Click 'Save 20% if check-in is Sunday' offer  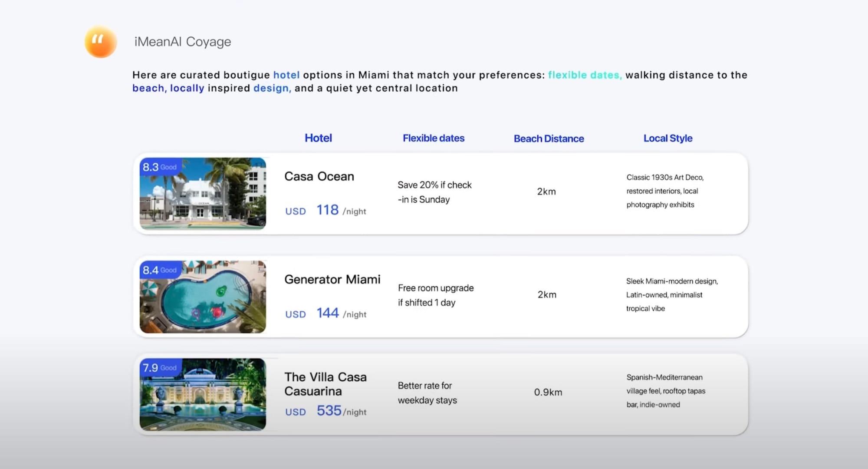point(434,192)
